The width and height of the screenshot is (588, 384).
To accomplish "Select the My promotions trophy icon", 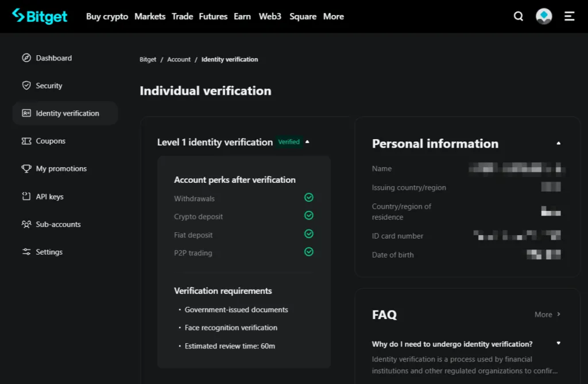I will (x=27, y=168).
